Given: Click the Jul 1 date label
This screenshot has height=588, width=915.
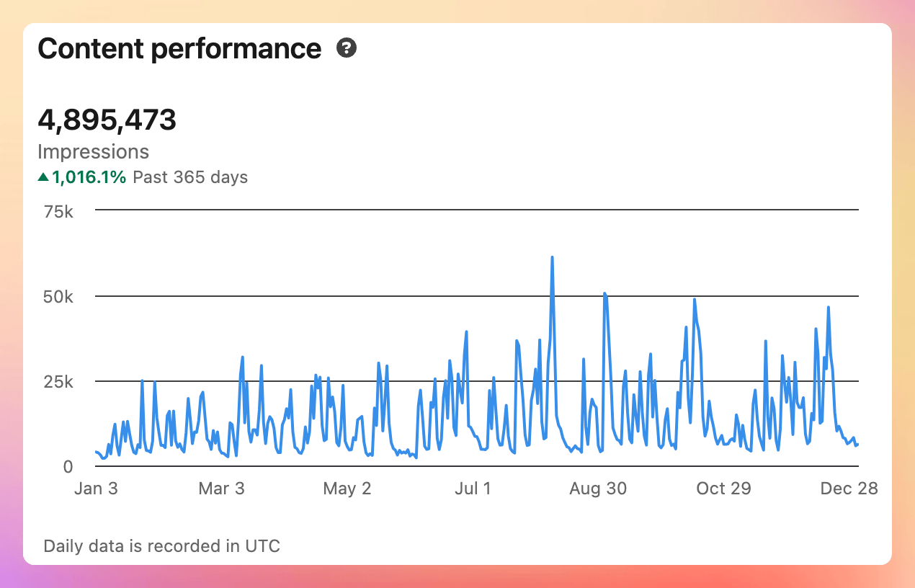Looking at the screenshot, I should (473, 488).
